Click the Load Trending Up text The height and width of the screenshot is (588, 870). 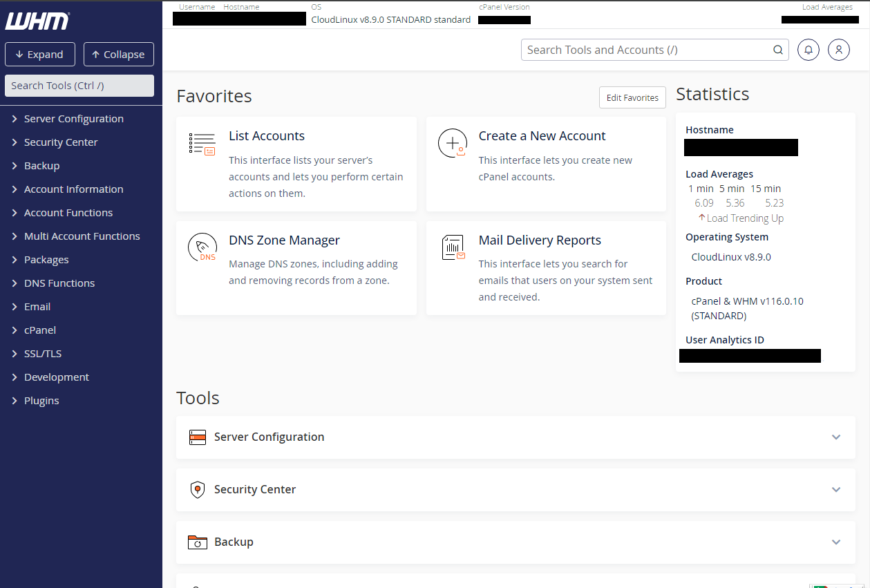[x=745, y=218]
